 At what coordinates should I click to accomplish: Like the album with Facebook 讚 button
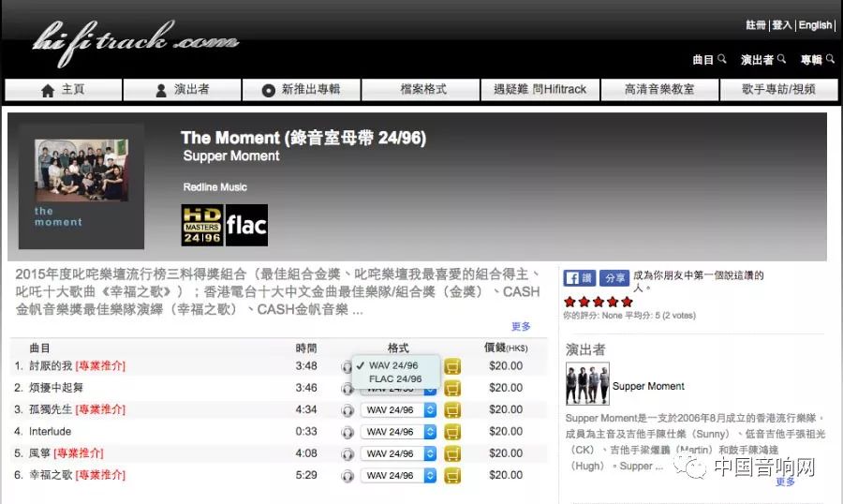[580, 278]
